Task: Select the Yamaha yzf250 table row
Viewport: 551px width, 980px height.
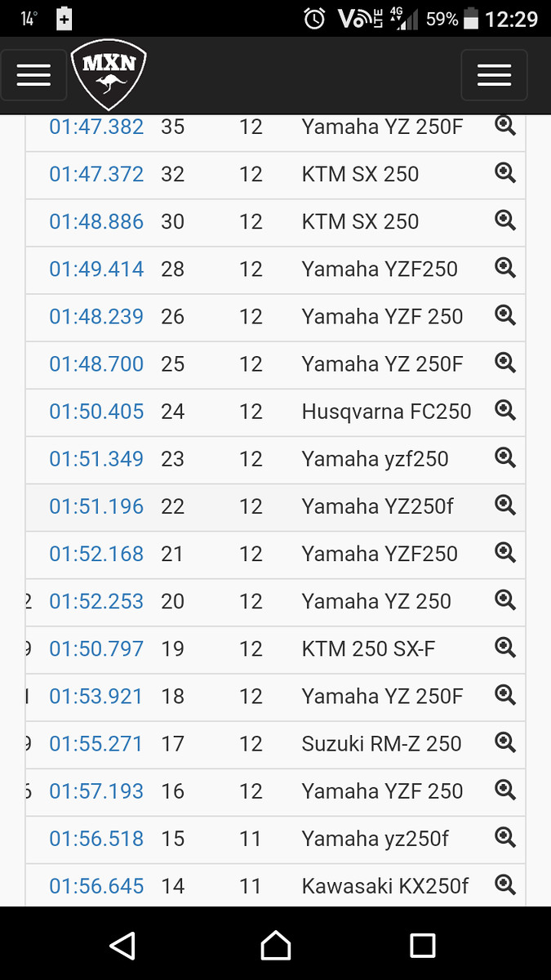Action: 275,459
